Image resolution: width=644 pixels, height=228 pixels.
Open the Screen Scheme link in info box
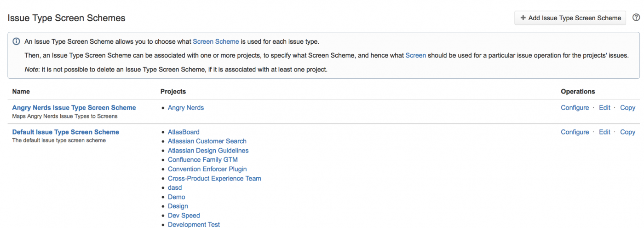[216, 41]
